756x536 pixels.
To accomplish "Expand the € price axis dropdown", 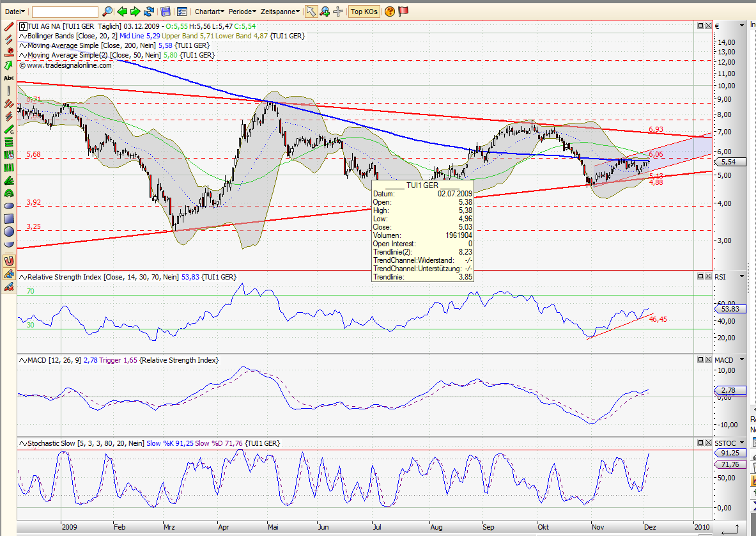I will click(x=741, y=26).
